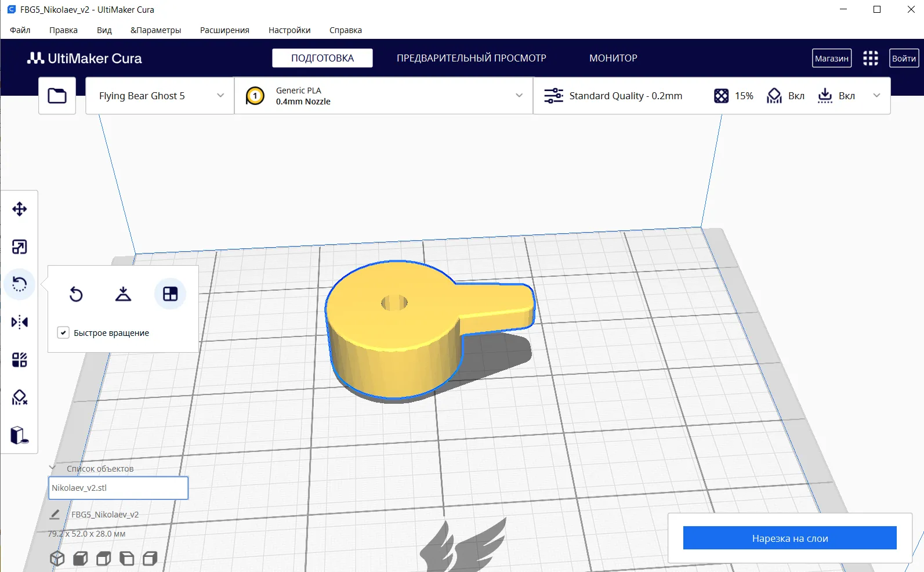Select the Scale tool
Image resolution: width=924 pixels, height=572 pixels.
click(20, 247)
